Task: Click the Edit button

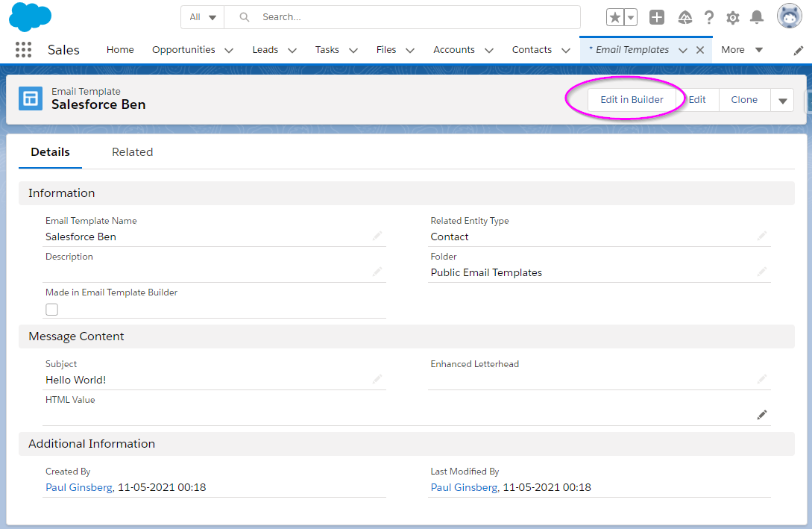Action: click(x=698, y=99)
